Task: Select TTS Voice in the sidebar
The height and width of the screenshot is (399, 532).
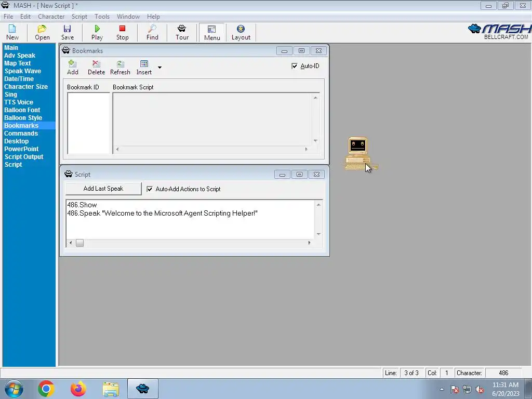Action: pyautogui.click(x=19, y=102)
